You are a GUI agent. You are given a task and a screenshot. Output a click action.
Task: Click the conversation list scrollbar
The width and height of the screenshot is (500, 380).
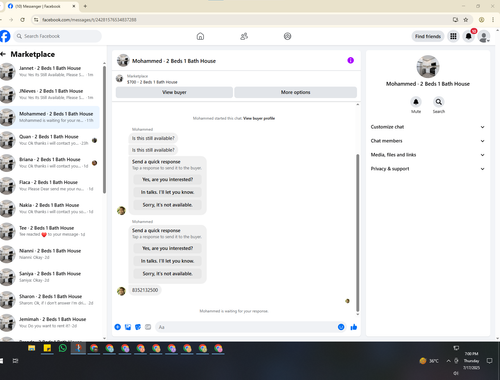(x=104, y=130)
